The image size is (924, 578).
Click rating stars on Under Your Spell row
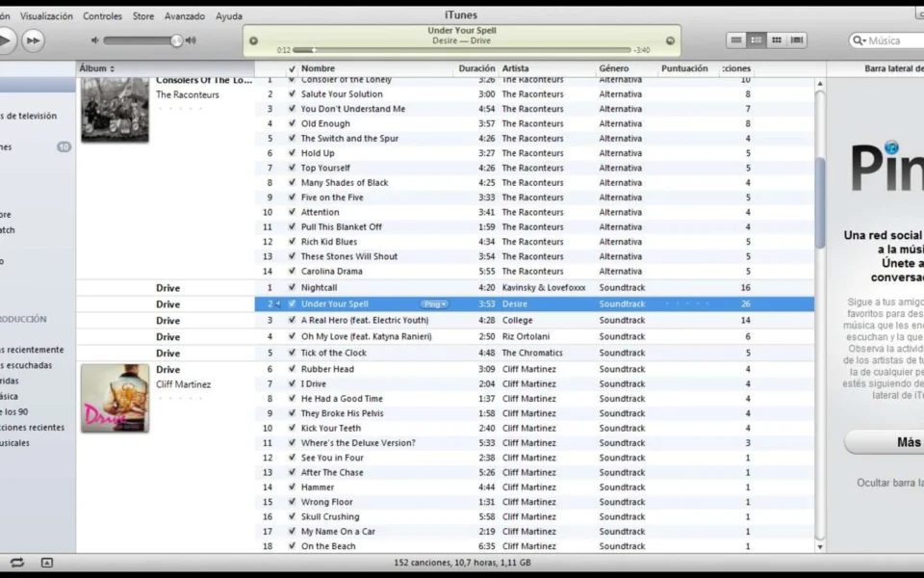click(687, 303)
